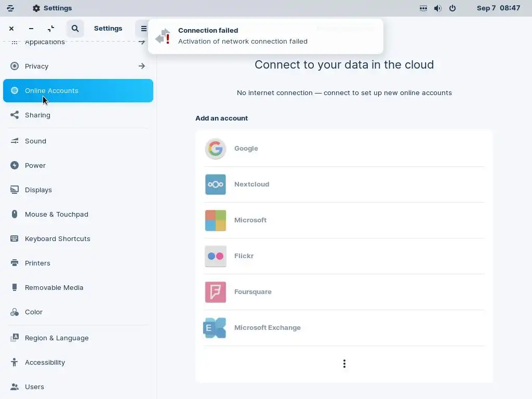Restore the Settings window size

(x=51, y=29)
